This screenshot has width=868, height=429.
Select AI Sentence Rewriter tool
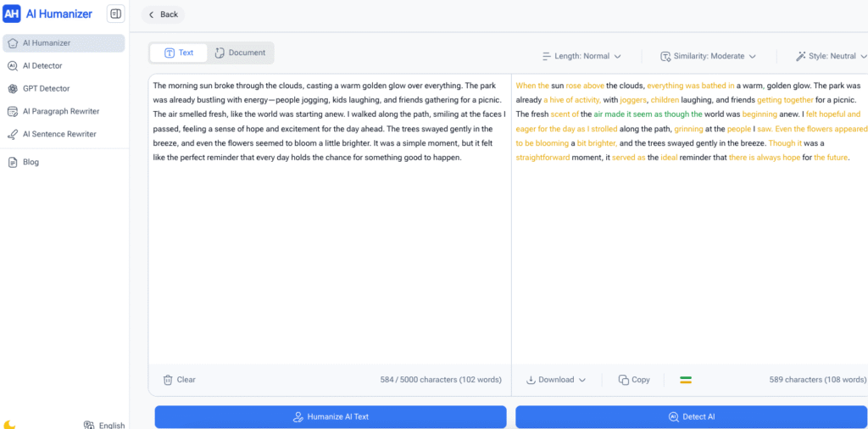(58, 134)
